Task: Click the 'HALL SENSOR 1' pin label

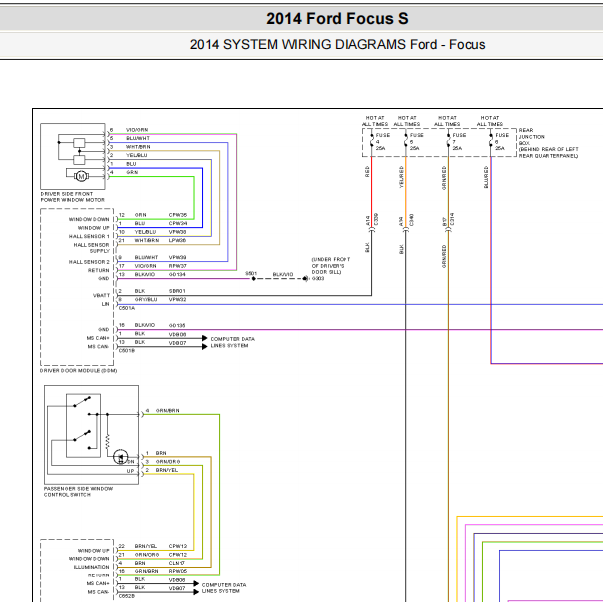Action: coord(89,236)
